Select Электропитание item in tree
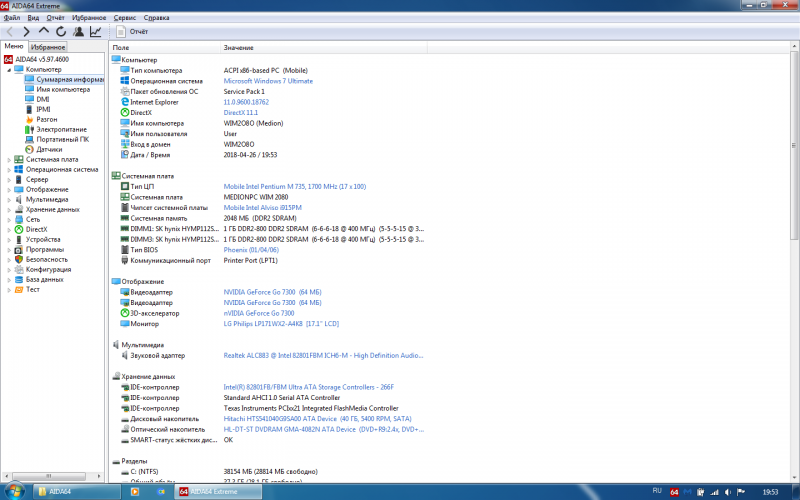The image size is (800, 500). tap(61, 129)
